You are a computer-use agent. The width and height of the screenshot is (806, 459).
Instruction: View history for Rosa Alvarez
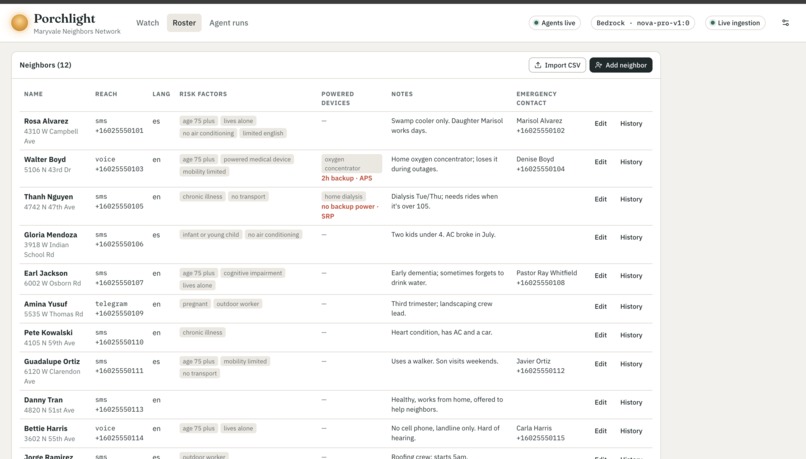(631, 123)
